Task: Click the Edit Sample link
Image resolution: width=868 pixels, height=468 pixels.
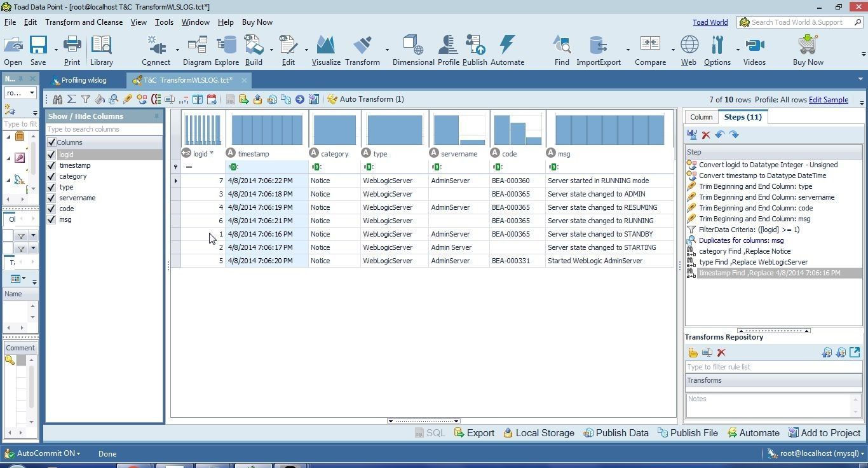Action: (828, 100)
